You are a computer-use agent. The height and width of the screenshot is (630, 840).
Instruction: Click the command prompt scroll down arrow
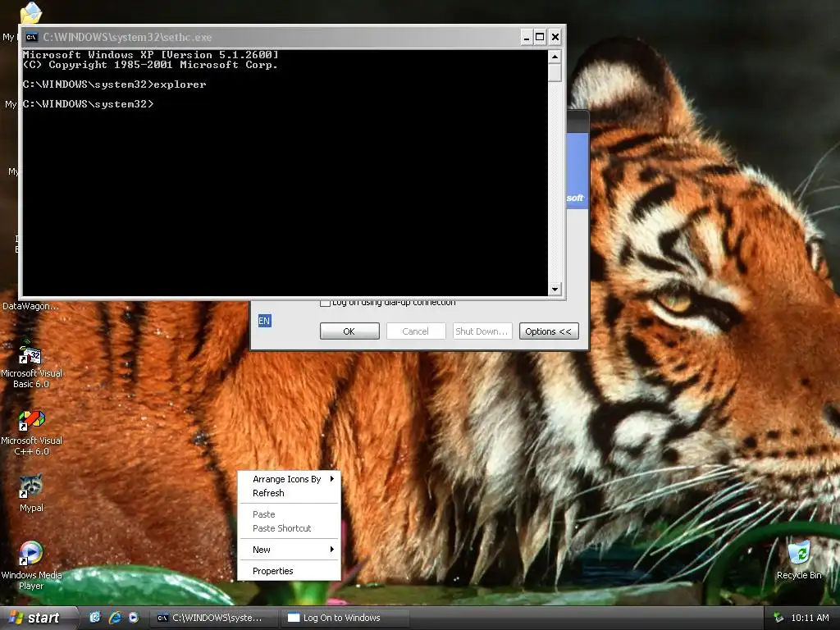pyautogui.click(x=555, y=290)
